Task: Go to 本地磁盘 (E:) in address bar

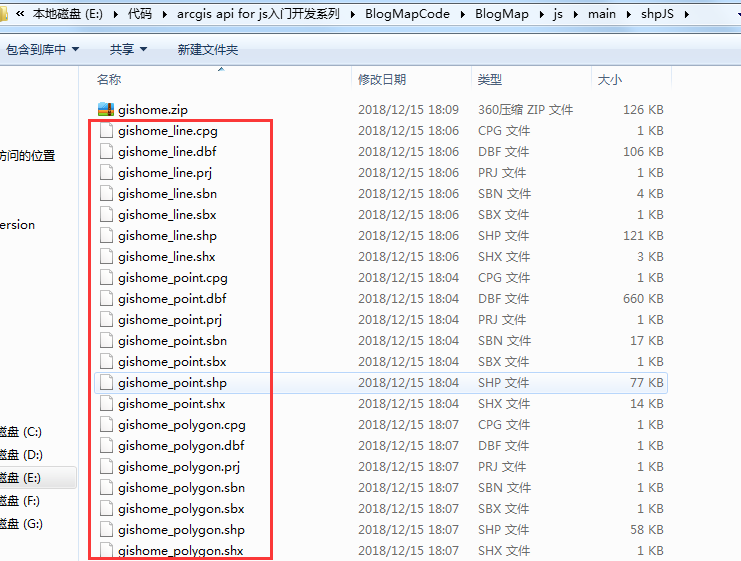Action: point(68,14)
